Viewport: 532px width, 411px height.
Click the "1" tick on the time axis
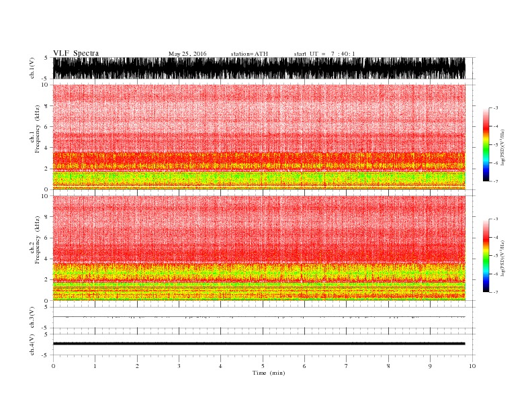click(x=95, y=366)
